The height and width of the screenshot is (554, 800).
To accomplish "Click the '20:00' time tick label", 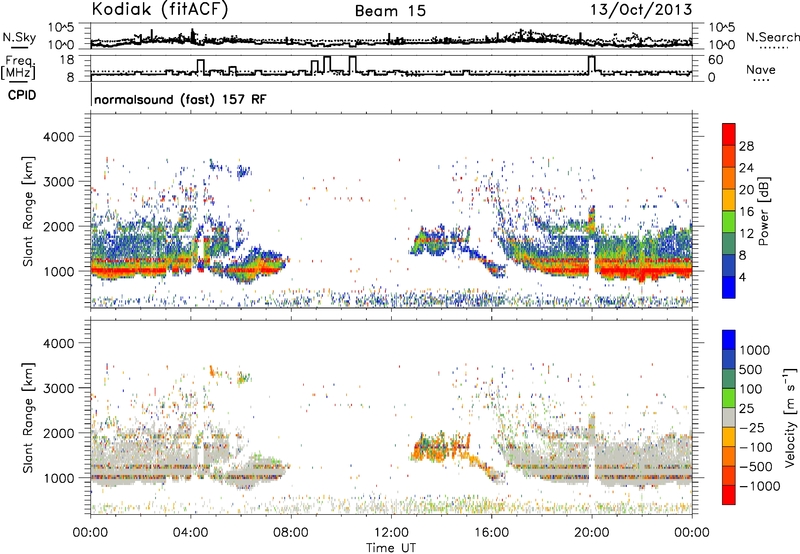I will [x=591, y=533].
